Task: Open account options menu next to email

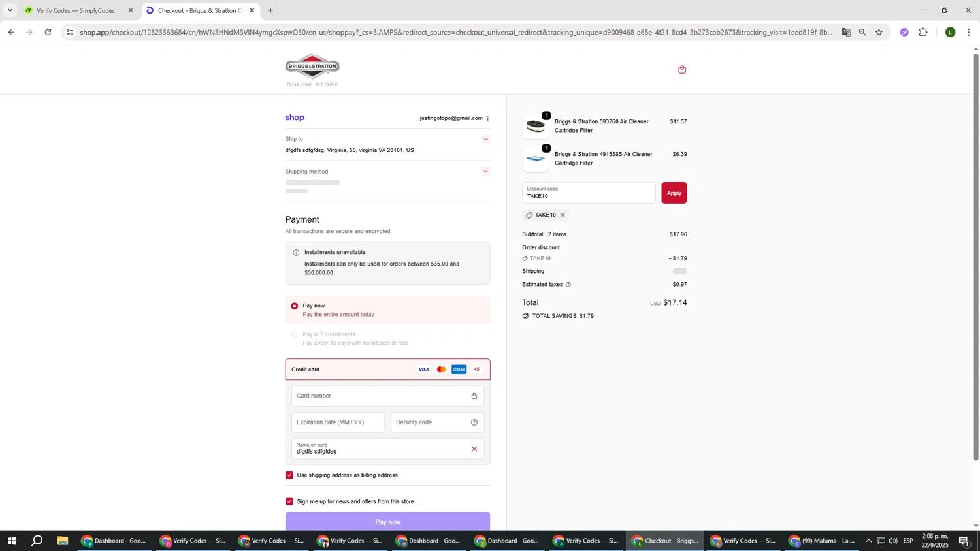Action: (x=487, y=118)
